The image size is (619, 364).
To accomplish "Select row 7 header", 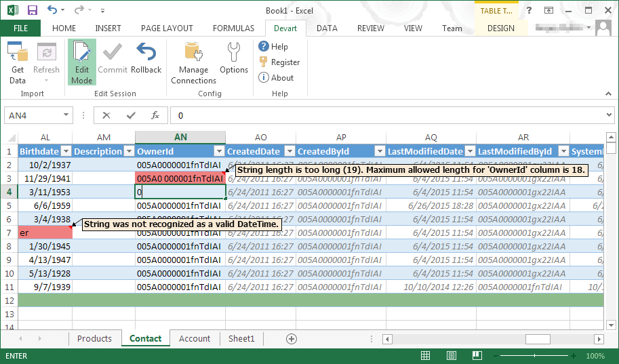I will click(x=9, y=233).
